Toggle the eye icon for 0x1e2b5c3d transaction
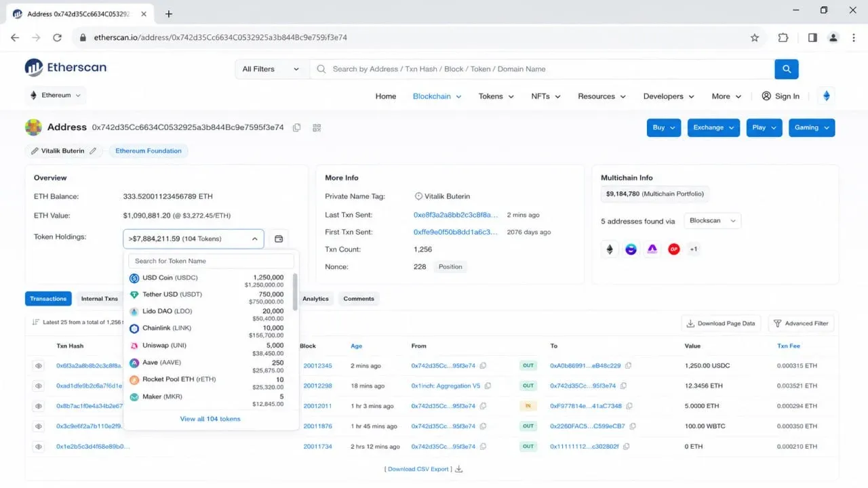 tap(39, 447)
